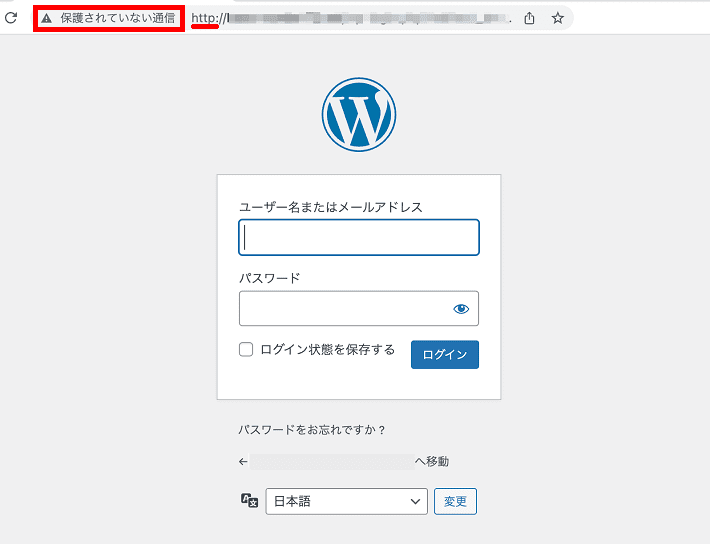
Task: Follow the へ移動 back-to-site link
Action: tap(344, 462)
